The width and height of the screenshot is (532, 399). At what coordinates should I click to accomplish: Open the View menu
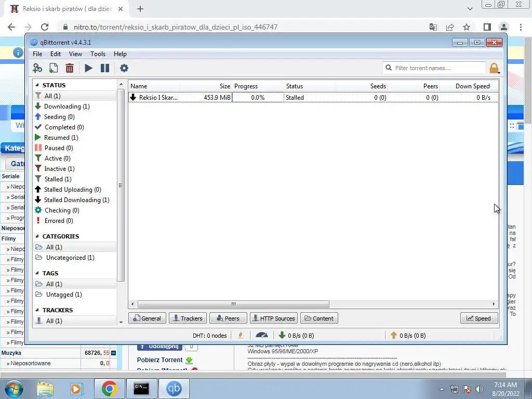(x=75, y=54)
